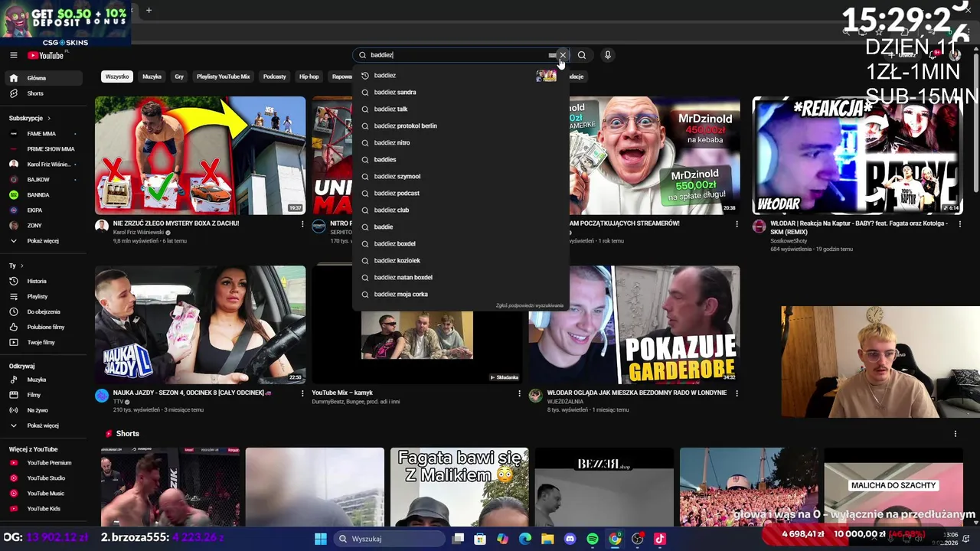Open Polubione filmy liked videos
The width and height of the screenshot is (980, 551).
point(44,328)
